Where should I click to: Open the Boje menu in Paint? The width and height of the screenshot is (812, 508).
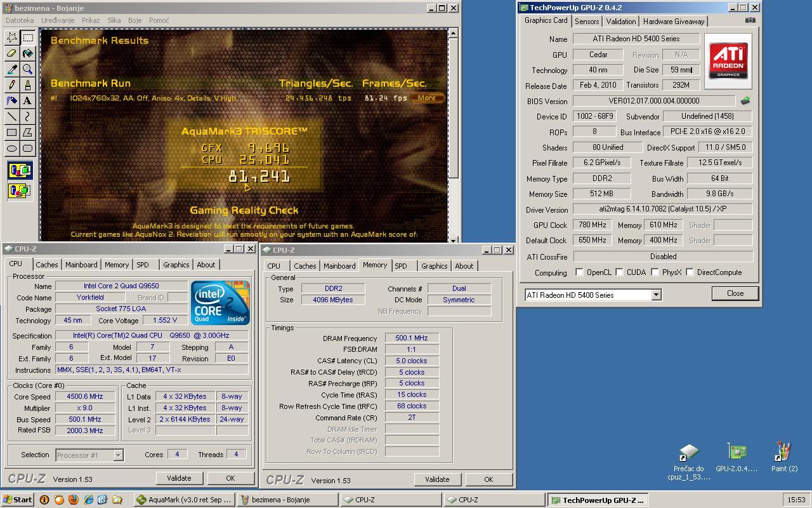coord(134,20)
